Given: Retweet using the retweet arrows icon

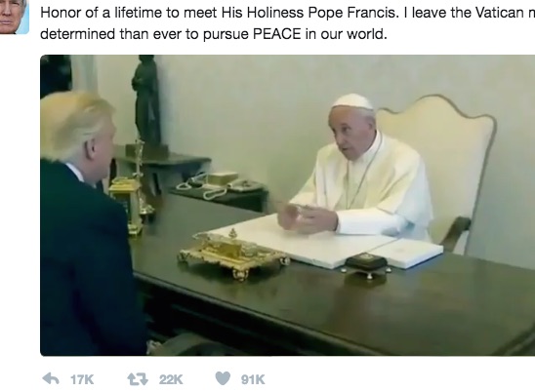Looking at the screenshot, I should pos(138,379).
